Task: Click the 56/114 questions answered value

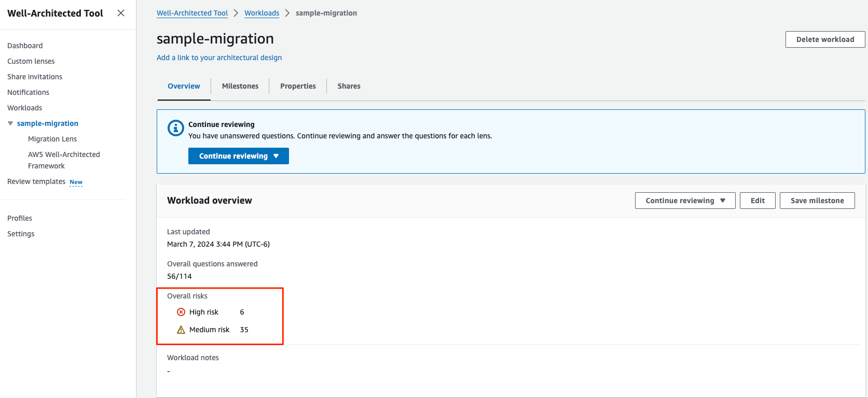Action: (180, 276)
